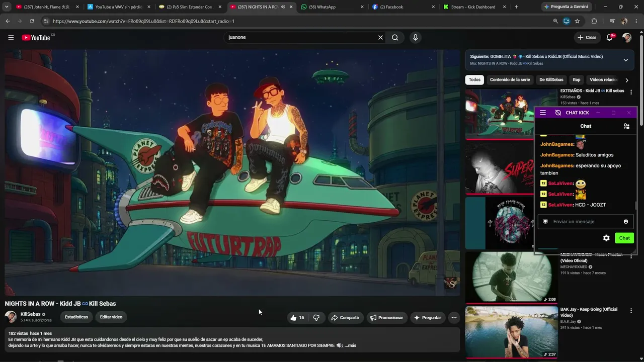Go to the YouTube home logo
The height and width of the screenshot is (362, 644).
click(36, 38)
